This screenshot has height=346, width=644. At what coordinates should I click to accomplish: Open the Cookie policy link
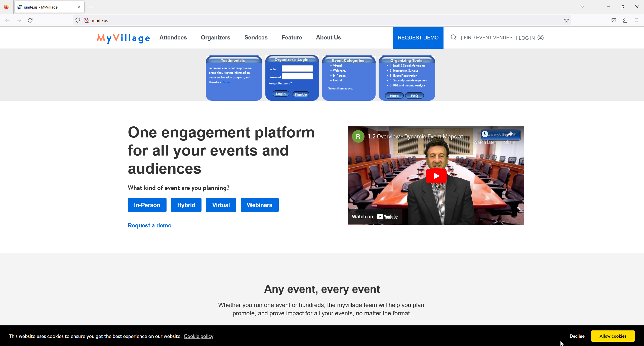[x=198, y=336]
